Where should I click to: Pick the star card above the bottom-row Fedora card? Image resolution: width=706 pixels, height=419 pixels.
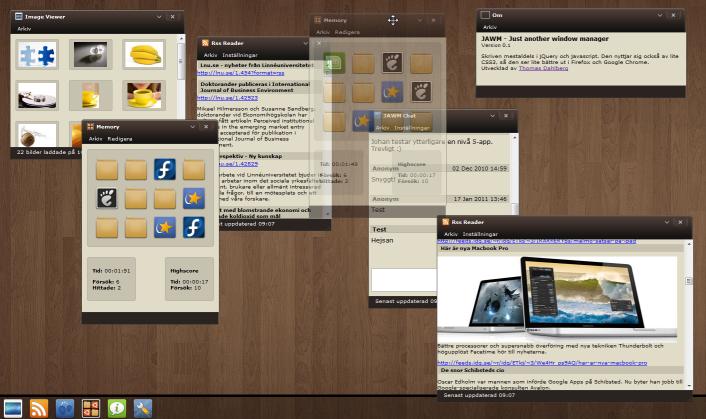(x=194, y=198)
